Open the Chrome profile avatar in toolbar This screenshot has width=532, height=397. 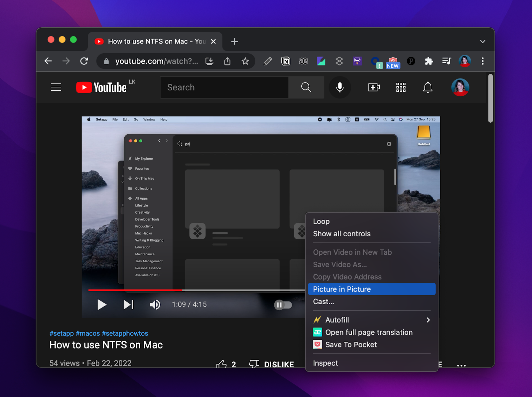[465, 61]
